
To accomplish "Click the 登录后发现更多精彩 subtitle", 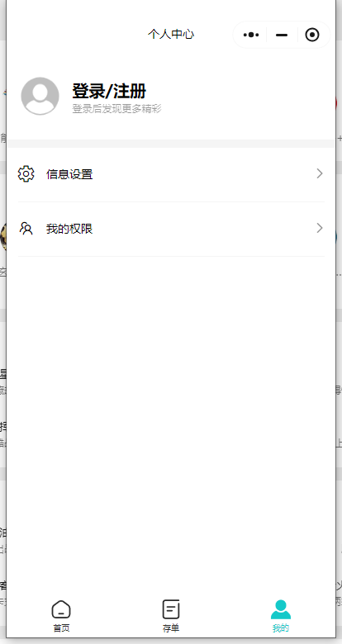I will click(116, 109).
